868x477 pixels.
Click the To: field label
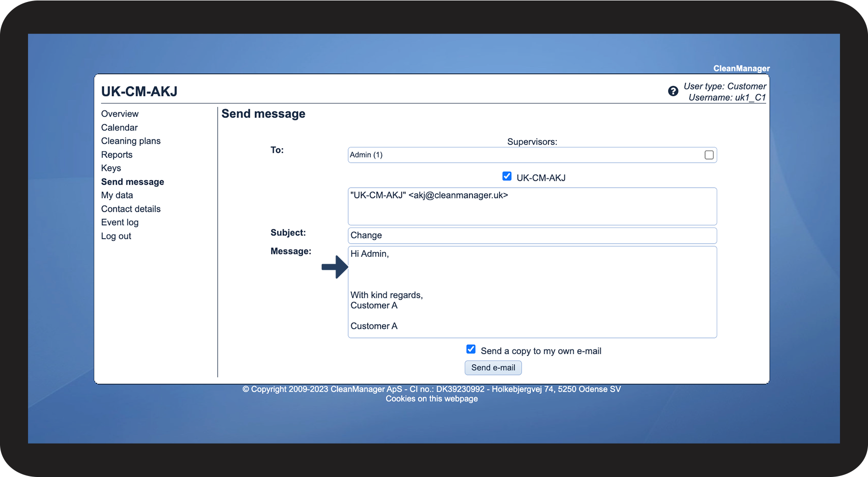click(x=277, y=150)
